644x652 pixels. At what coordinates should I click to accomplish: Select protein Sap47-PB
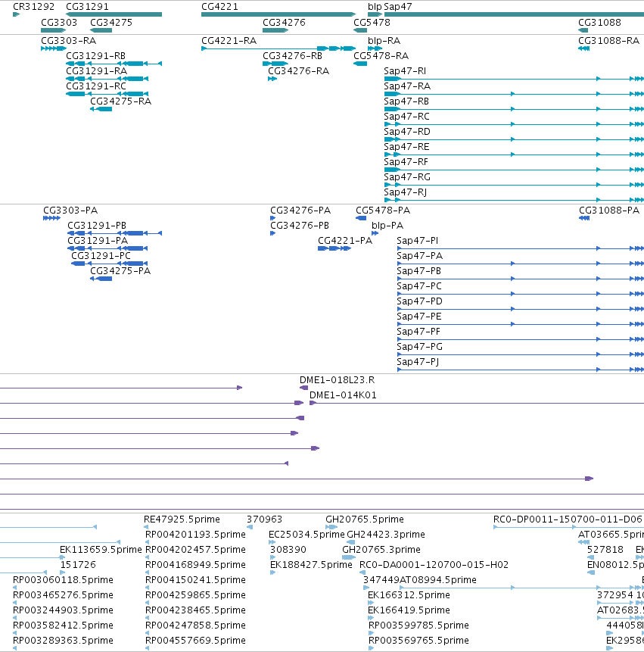418,271
